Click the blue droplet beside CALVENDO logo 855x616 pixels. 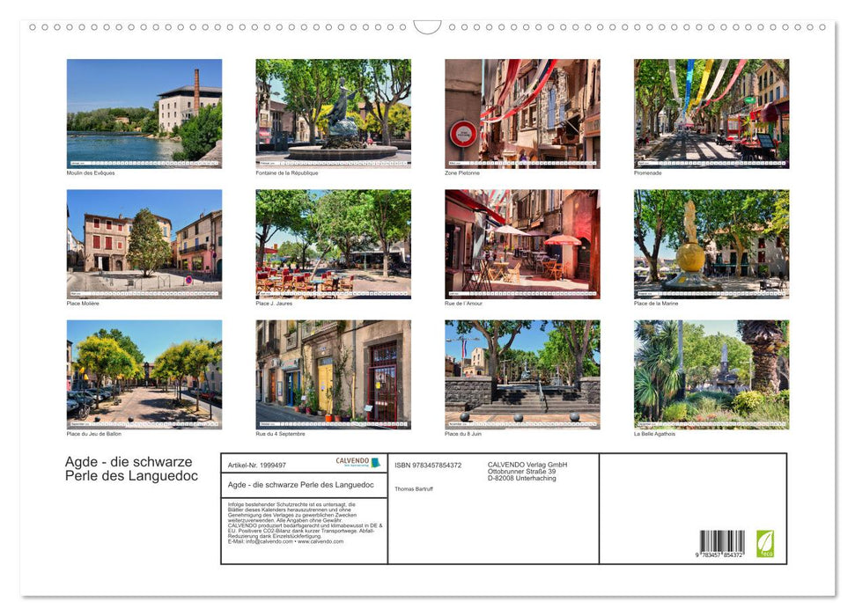[375, 461]
